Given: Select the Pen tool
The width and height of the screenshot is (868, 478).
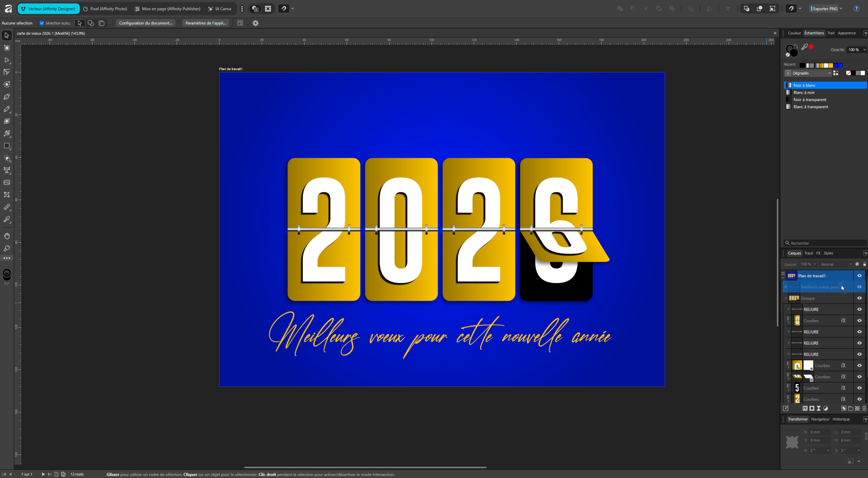Looking at the screenshot, I should click(x=7, y=97).
